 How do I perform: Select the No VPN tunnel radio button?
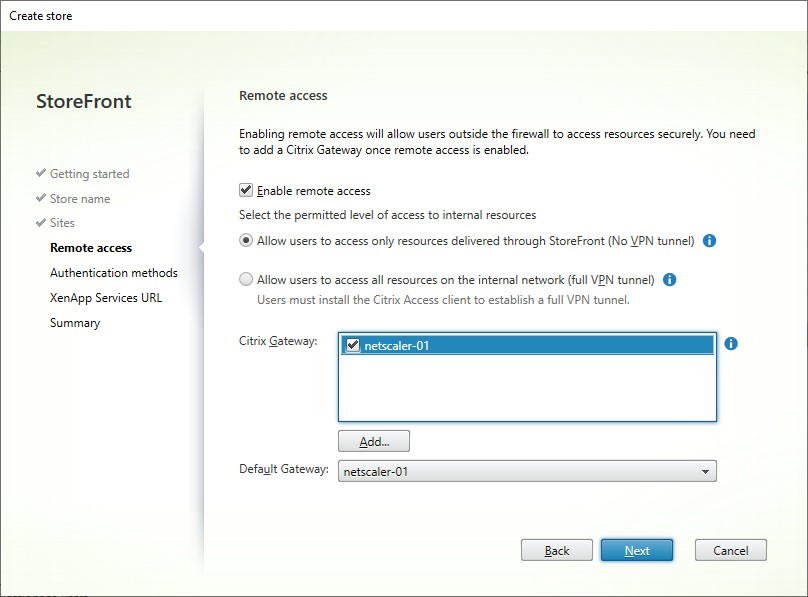tap(244, 240)
